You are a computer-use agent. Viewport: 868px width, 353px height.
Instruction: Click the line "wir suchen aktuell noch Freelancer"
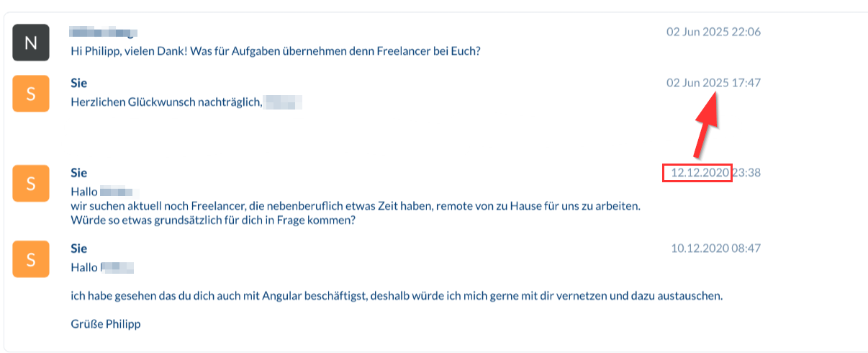[x=355, y=206]
